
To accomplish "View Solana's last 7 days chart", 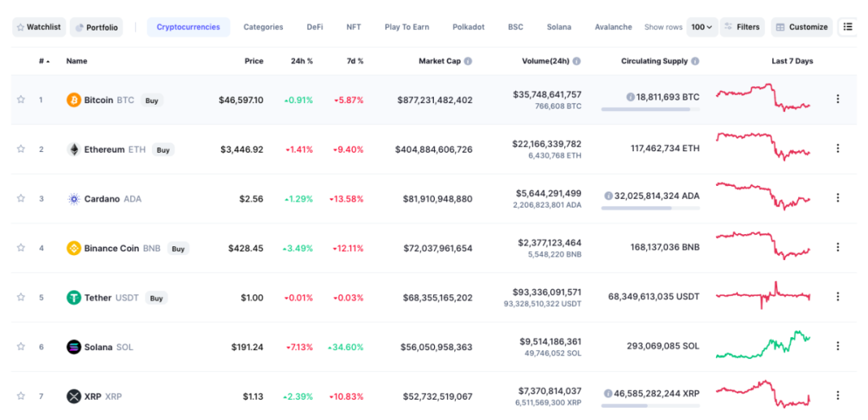I will [x=763, y=344].
